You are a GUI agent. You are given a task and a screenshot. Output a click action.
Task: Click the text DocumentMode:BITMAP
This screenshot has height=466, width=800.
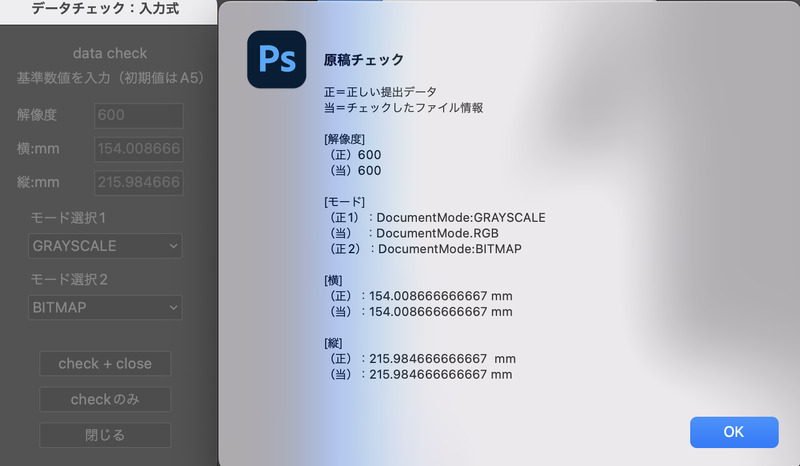click(x=449, y=249)
